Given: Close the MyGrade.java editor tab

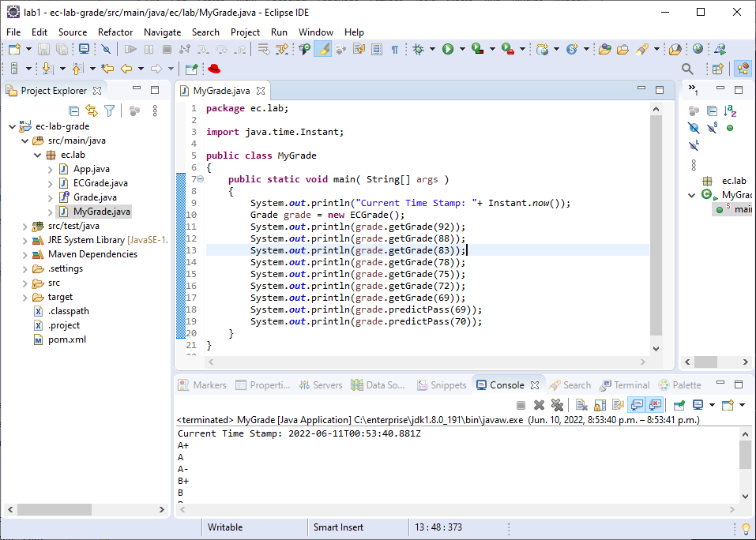Looking at the screenshot, I should pyautogui.click(x=261, y=91).
